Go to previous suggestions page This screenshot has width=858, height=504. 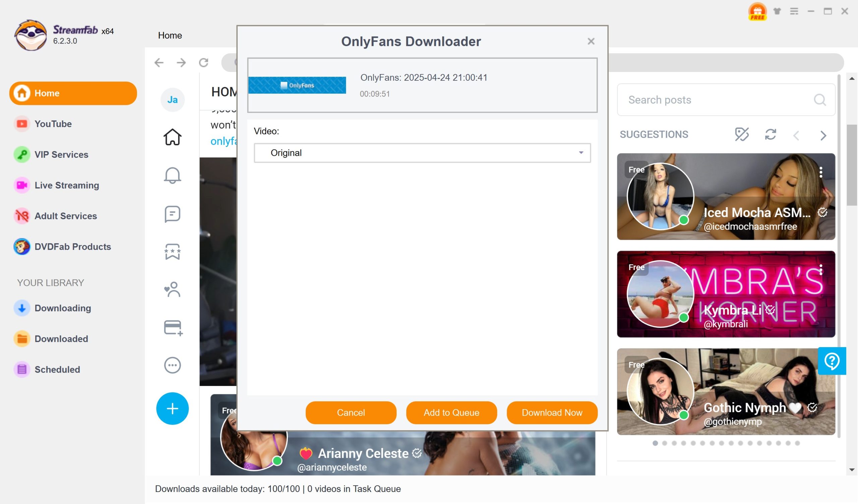(796, 135)
